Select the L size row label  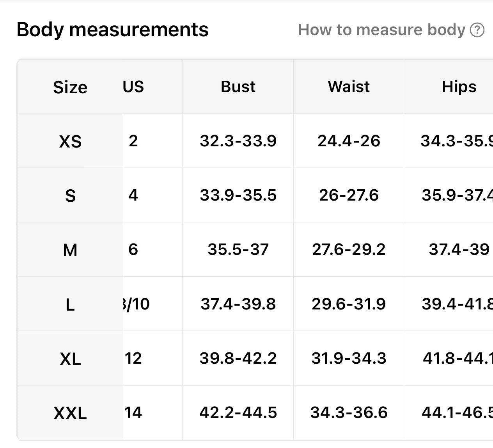pyautogui.click(x=70, y=304)
